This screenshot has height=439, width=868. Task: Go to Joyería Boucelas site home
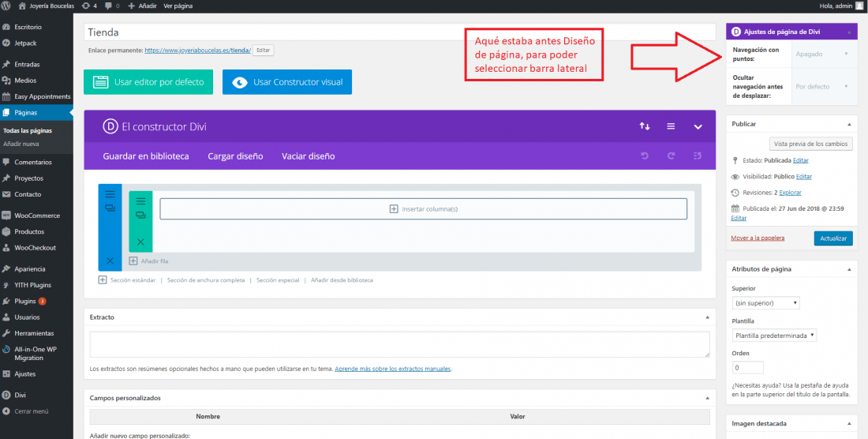point(46,6)
